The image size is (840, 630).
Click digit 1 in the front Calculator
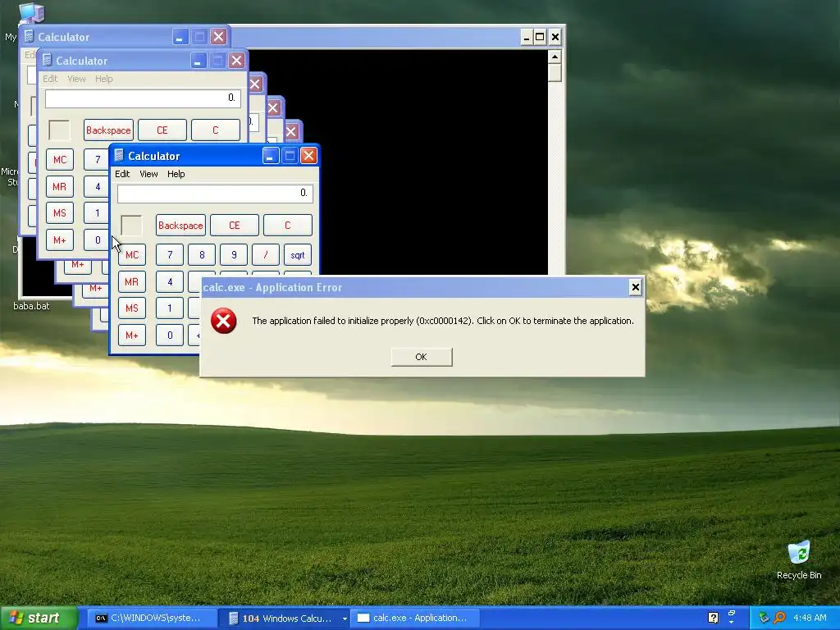point(170,308)
